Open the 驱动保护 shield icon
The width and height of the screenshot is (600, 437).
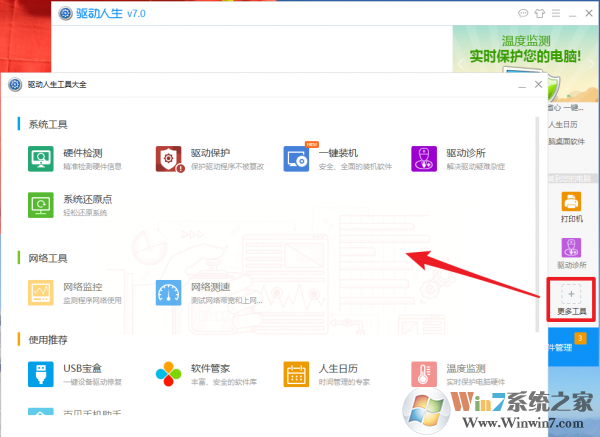click(x=168, y=159)
